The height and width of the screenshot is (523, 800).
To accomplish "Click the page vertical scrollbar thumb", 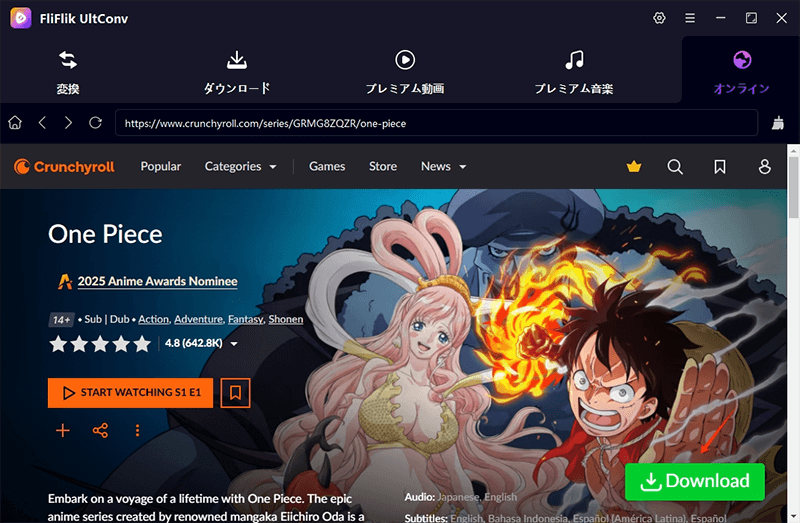I will click(x=793, y=187).
